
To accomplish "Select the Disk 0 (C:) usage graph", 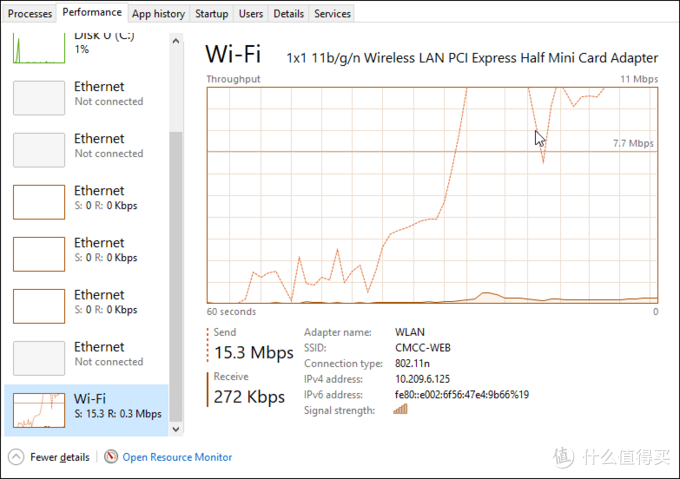I will tap(39, 48).
